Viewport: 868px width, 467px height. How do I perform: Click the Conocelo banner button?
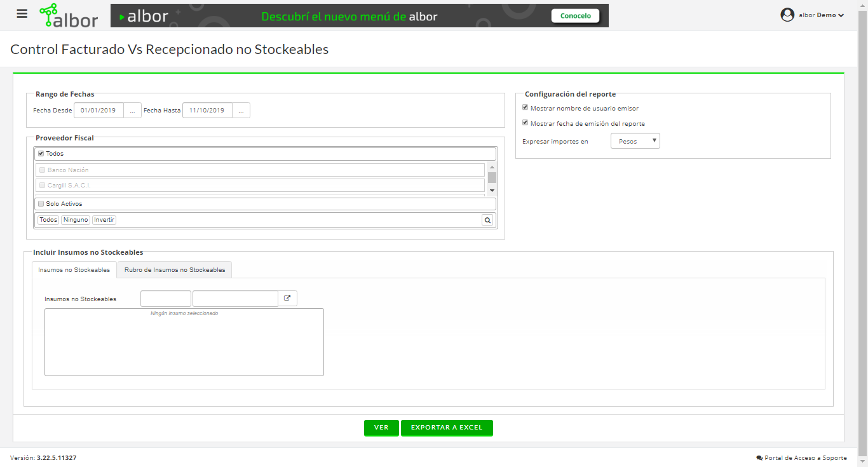pos(576,16)
